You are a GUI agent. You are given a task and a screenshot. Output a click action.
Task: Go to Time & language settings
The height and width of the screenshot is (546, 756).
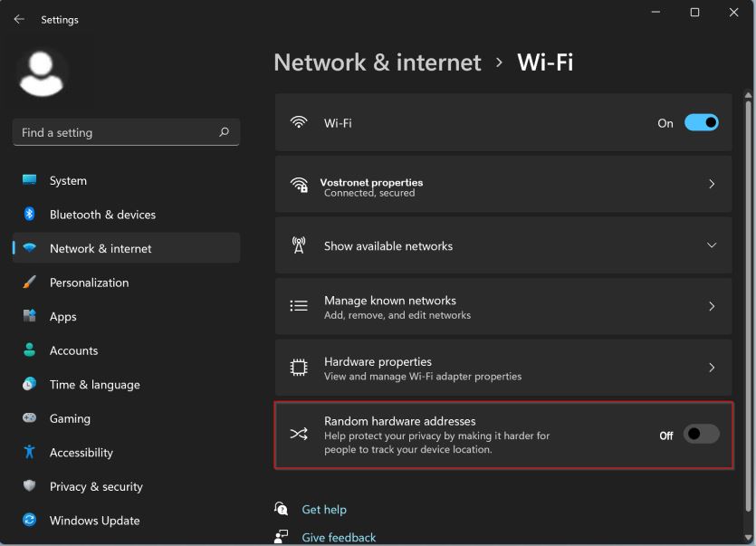[127, 385]
